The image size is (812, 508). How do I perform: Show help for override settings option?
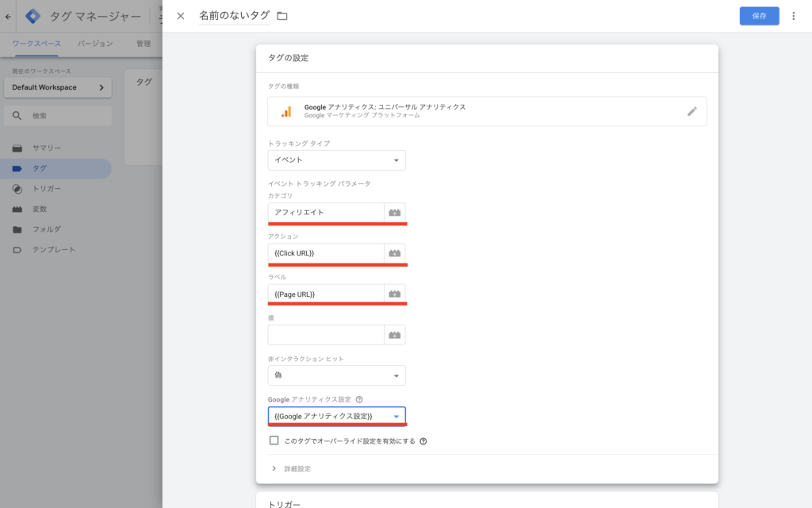point(423,441)
